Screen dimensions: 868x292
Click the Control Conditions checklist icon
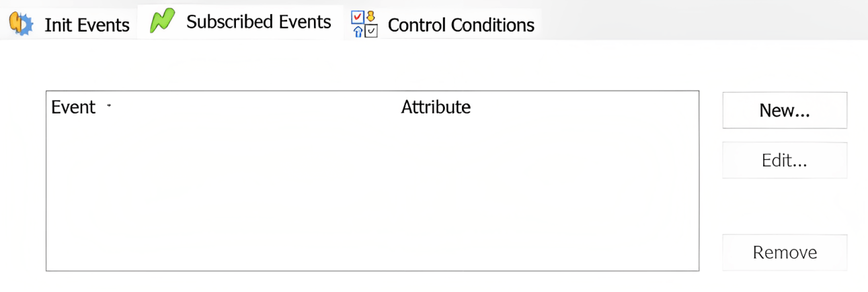[365, 23]
